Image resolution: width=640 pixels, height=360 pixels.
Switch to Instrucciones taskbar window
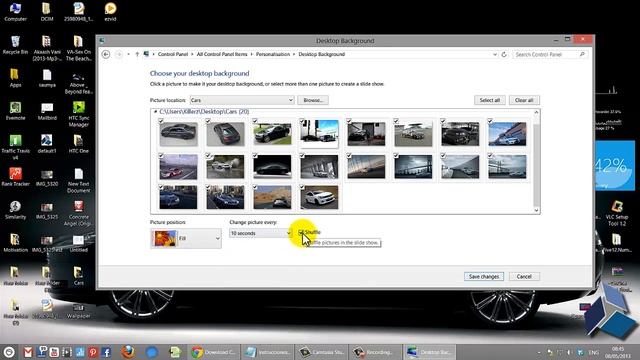[268, 352]
